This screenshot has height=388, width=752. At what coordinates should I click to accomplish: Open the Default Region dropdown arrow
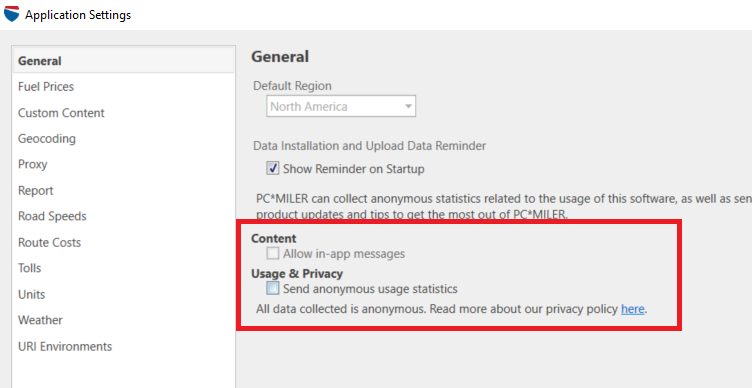(x=408, y=106)
